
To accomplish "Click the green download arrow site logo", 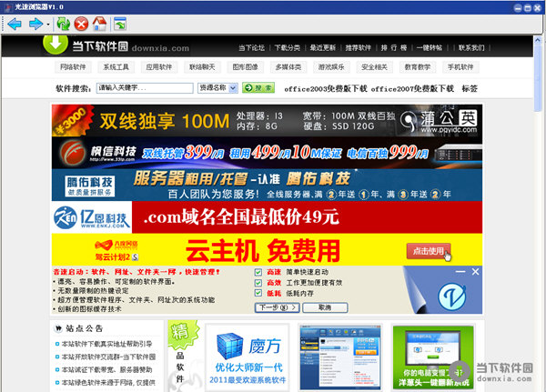I will 56,44.
